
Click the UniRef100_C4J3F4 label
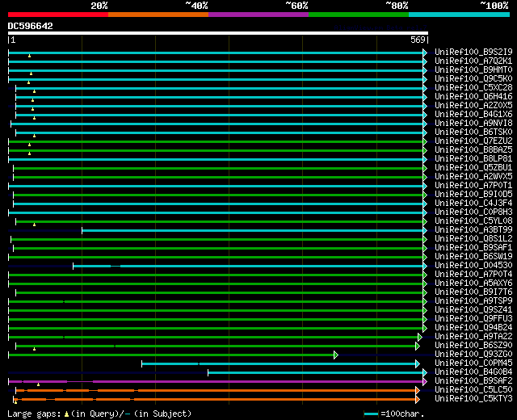(x=473, y=203)
